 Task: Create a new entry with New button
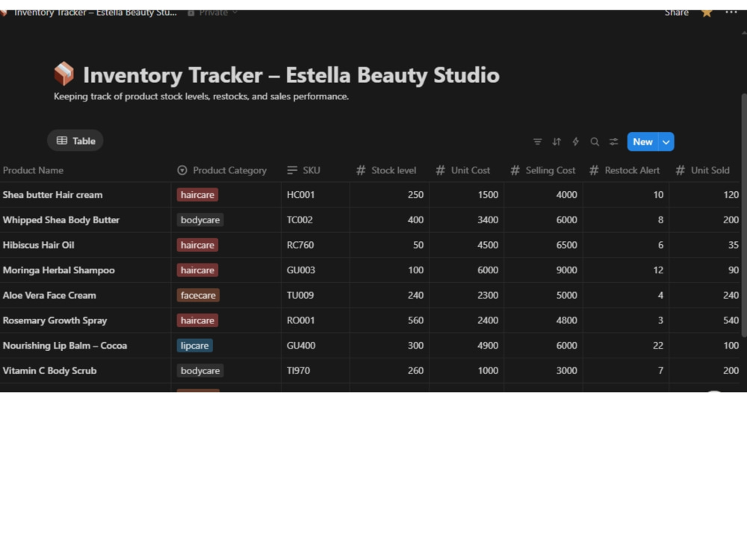coord(642,142)
